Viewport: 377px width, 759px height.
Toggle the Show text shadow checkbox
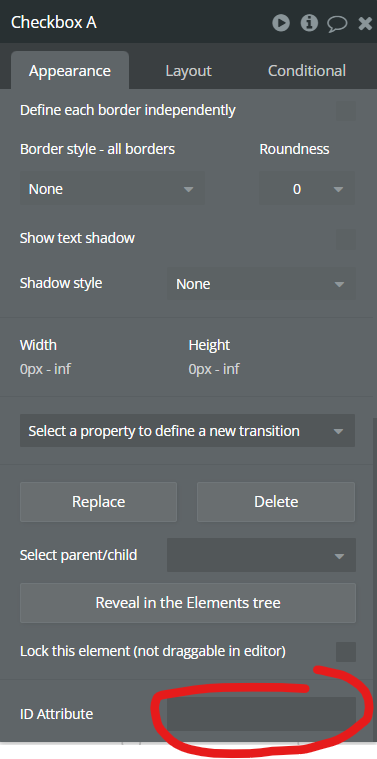346,239
